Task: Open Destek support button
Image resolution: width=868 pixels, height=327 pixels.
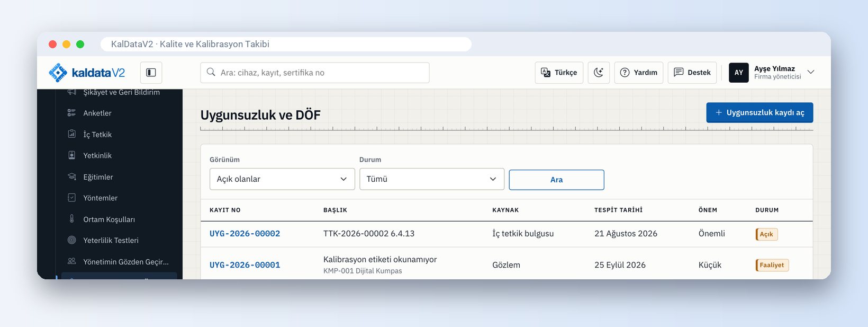Action: (x=692, y=73)
